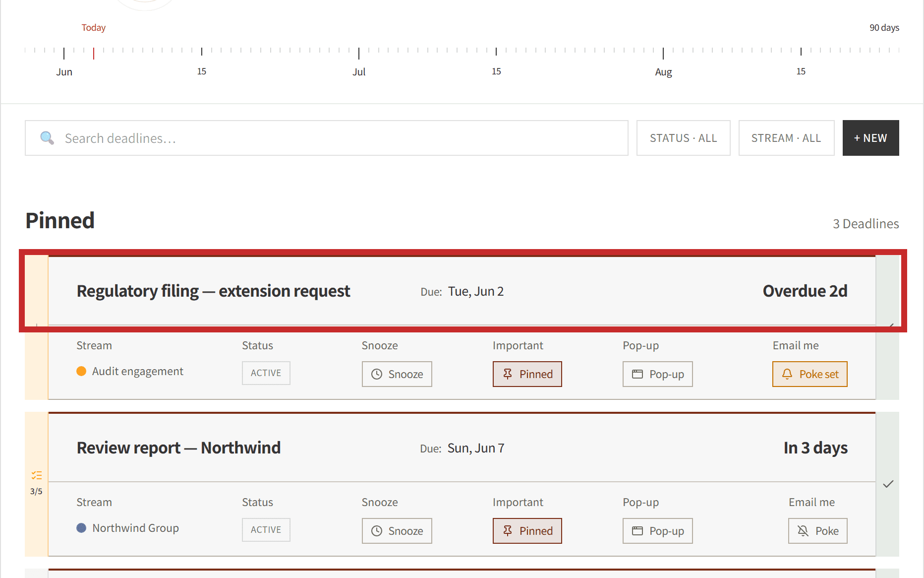This screenshot has width=924, height=578.
Task: Click the 3 Deadlines count
Action: 866,224
